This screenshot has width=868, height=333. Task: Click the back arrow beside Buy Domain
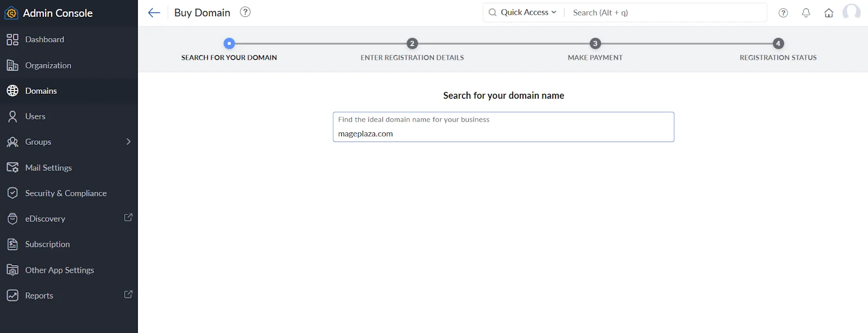[x=154, y=13]
